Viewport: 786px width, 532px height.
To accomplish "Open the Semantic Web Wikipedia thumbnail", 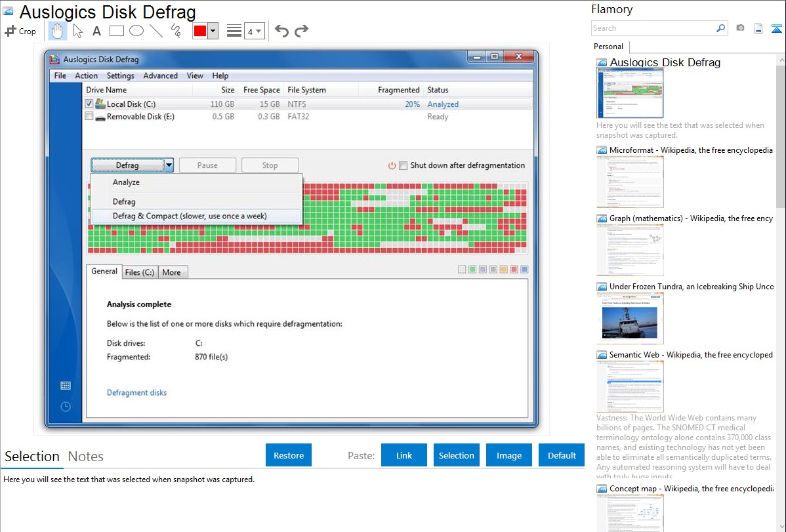I will [x=630, y=386].
